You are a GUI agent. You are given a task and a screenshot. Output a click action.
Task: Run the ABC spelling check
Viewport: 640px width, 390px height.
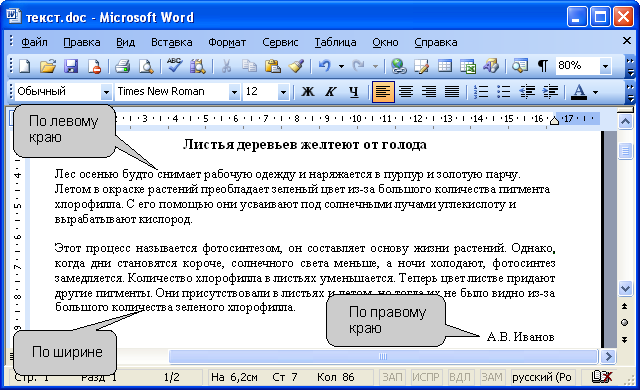click(x=174, y=66)
